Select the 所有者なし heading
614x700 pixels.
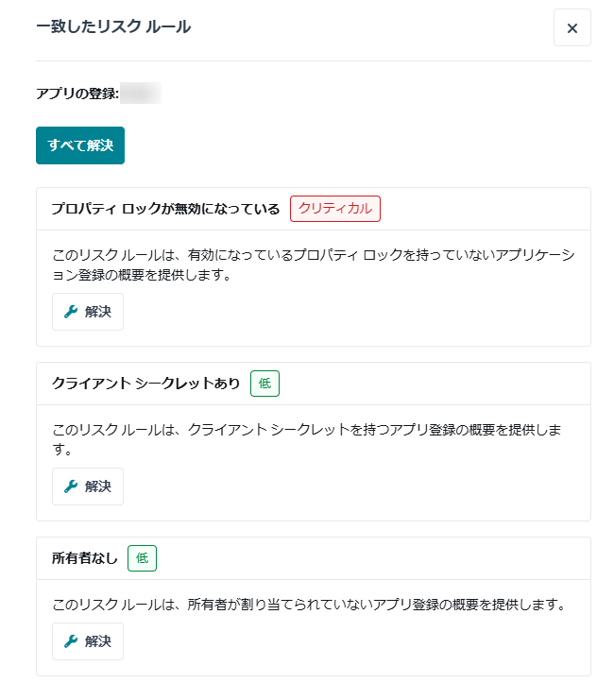(85, 558)
